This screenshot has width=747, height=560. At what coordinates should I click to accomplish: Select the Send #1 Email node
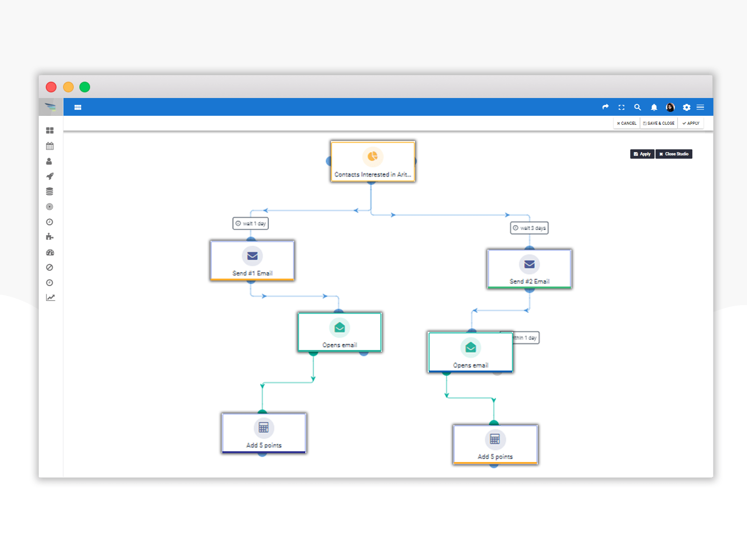[x=253, y=261]
